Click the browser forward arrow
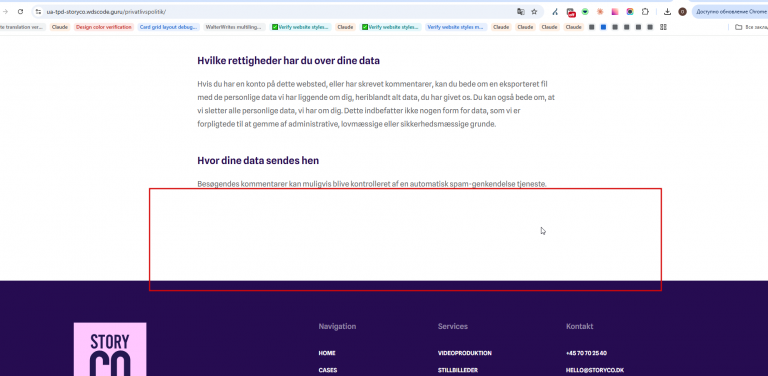The image size is (768, 376). 5,11
